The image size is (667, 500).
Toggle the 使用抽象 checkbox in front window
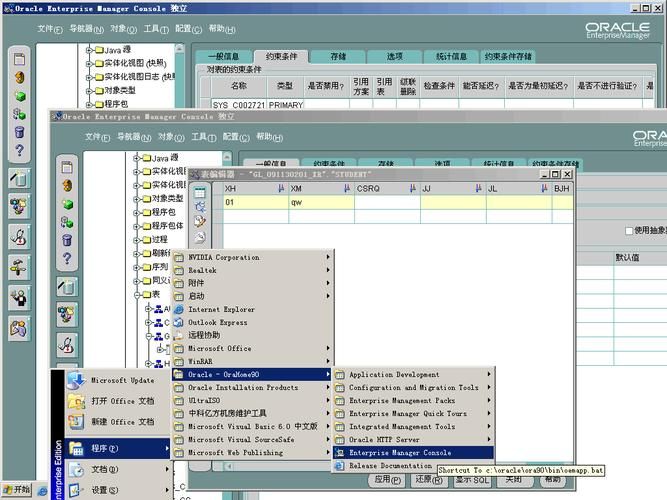[629, 231]
